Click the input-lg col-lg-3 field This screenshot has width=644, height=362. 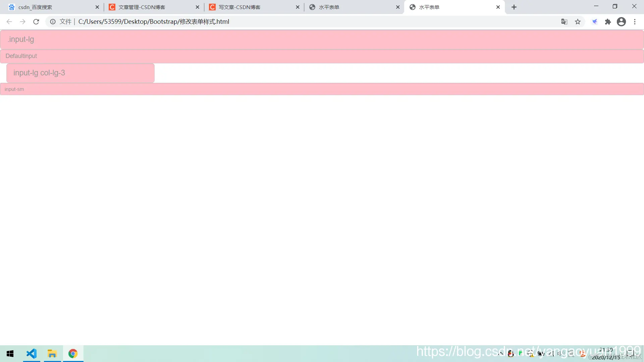80,73
